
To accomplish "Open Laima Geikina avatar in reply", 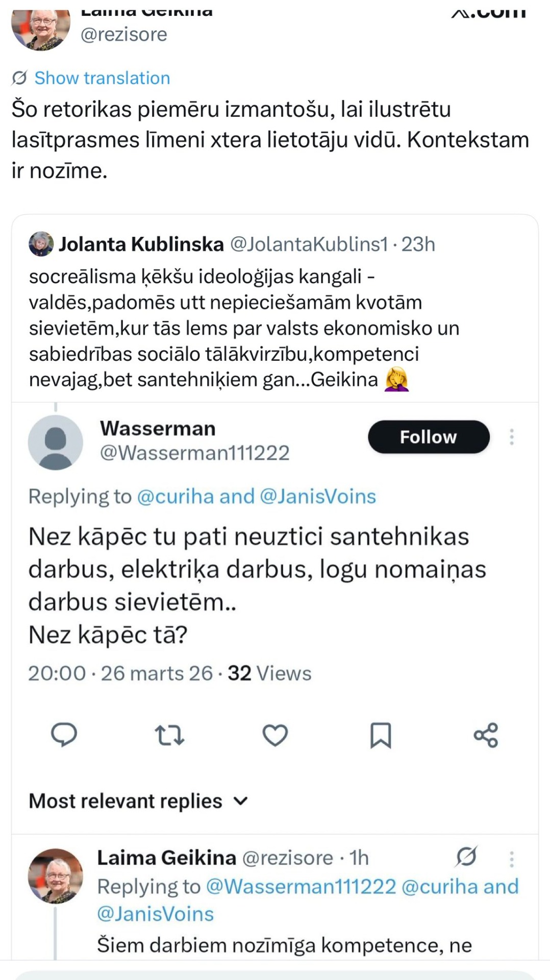I will [x=55, y=875].
